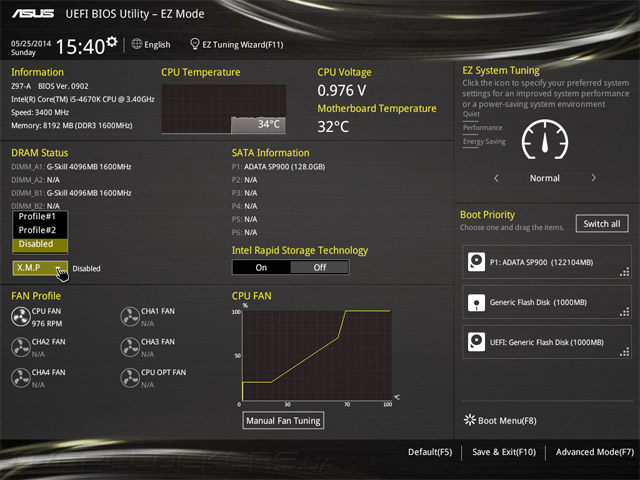Click the SATA P6: N/A row
The image size is (640, 480).
click(244, 232)
